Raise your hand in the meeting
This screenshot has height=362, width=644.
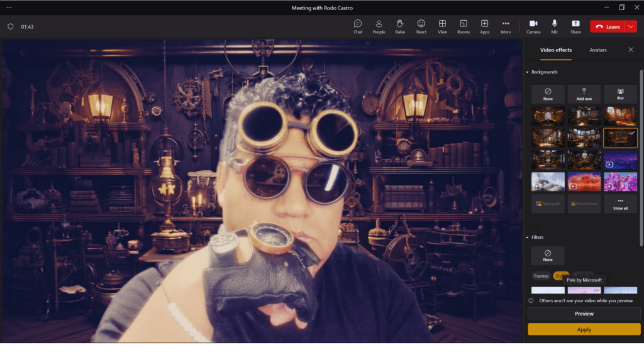pos(400,26)
